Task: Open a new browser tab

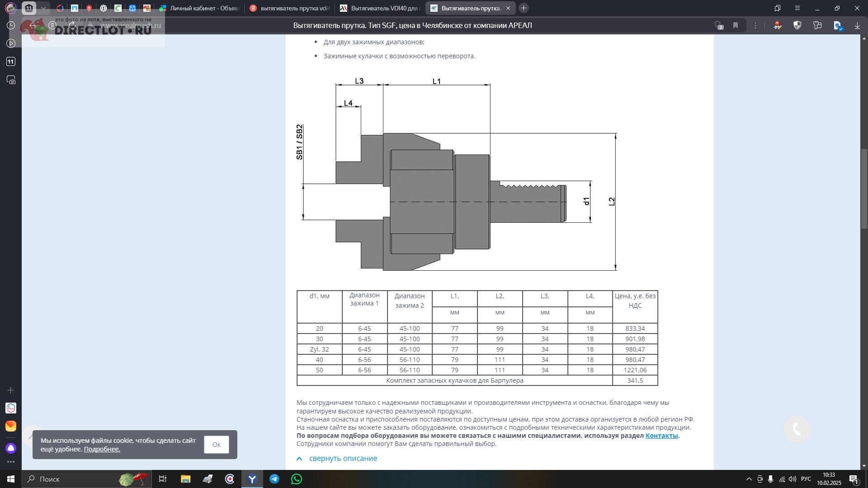Action: click(524, 8)
